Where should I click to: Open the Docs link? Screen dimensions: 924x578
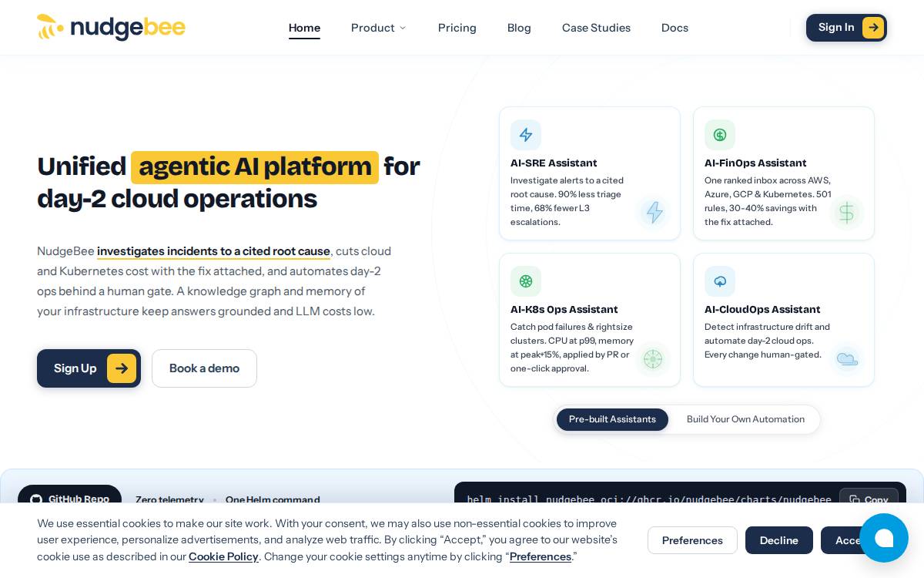click(675, 28)
